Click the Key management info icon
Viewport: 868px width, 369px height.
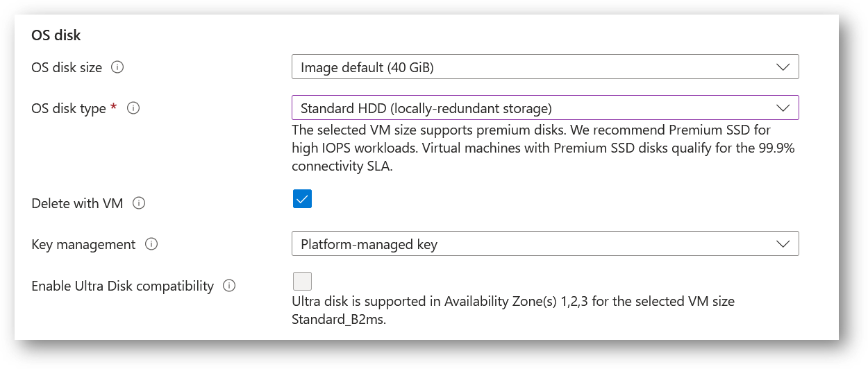(x=151, y=244)
